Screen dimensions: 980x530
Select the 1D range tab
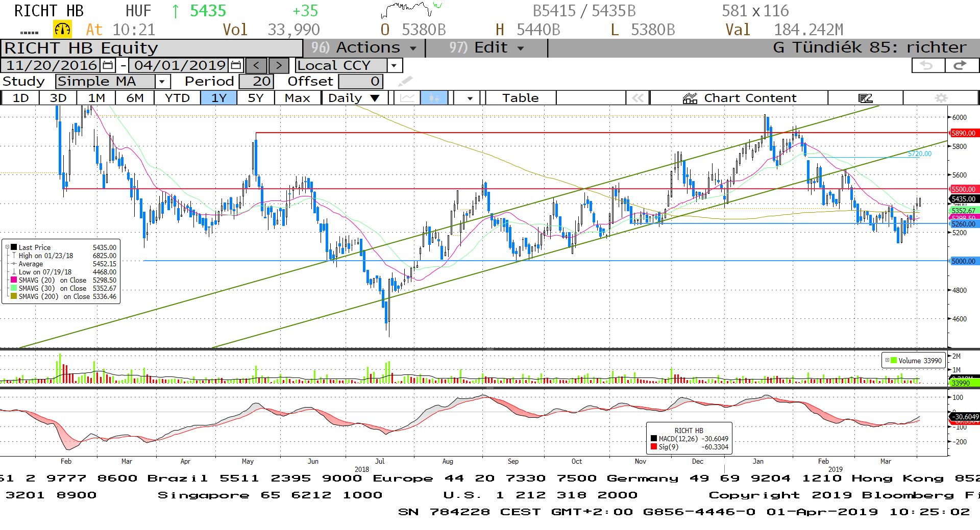tap(20, 98)
